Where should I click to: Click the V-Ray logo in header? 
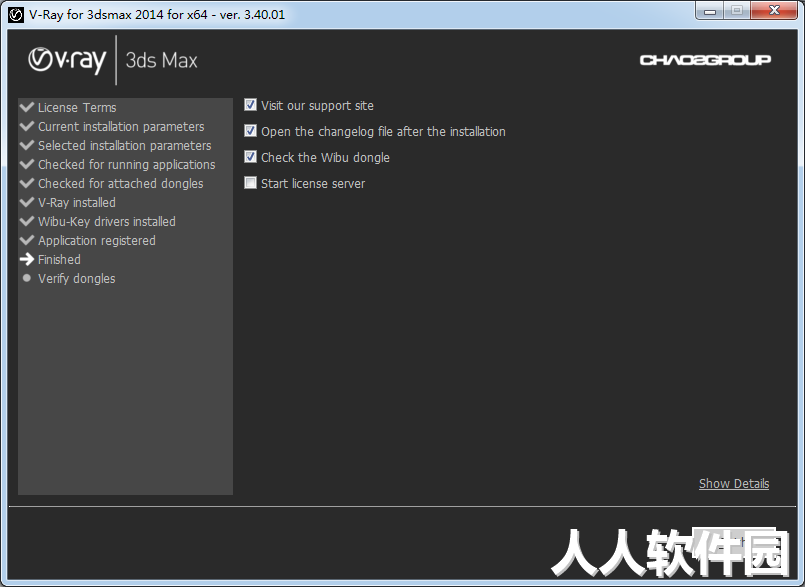(x=67, y=60)
